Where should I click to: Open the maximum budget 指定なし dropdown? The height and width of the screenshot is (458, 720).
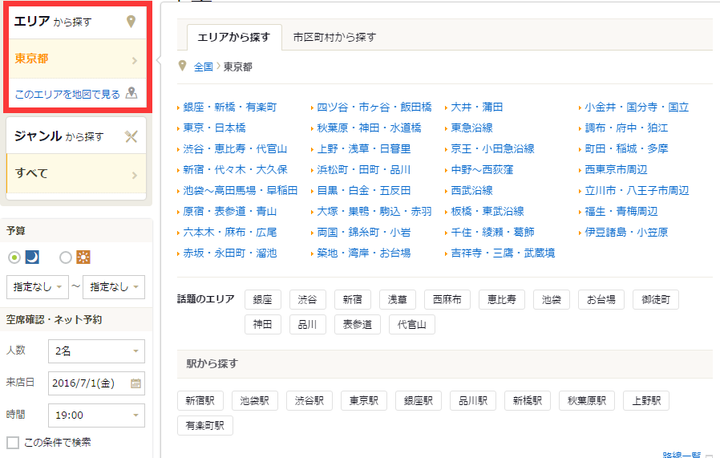click(114, 287)
